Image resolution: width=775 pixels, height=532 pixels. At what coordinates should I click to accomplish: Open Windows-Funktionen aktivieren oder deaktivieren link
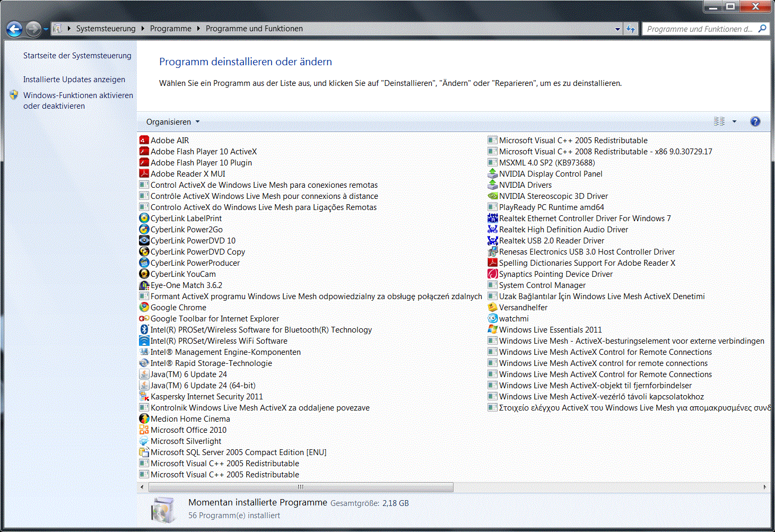(78, 100)
